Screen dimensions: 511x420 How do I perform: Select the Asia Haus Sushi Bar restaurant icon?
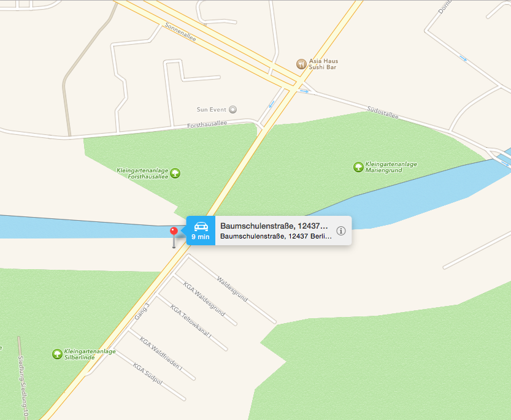(301, 64)
